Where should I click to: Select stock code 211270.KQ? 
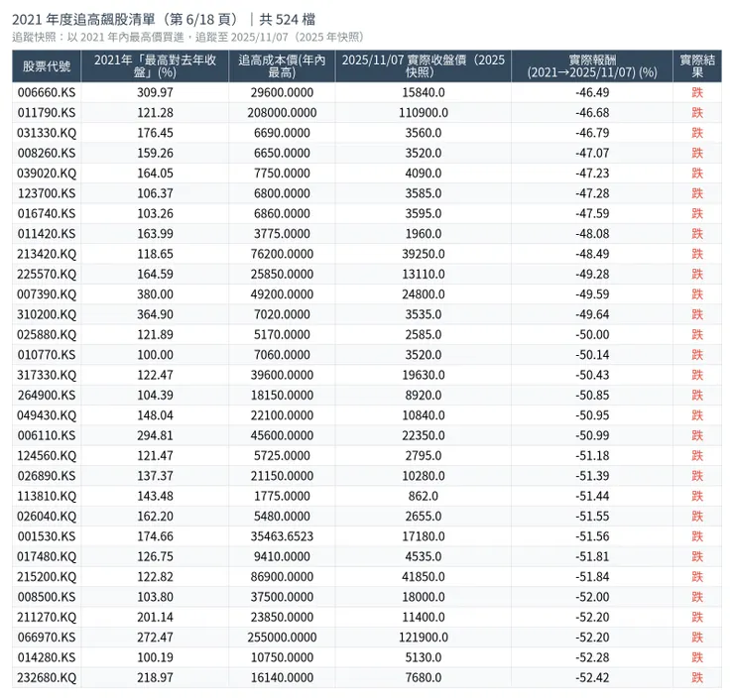click(47, 617)
